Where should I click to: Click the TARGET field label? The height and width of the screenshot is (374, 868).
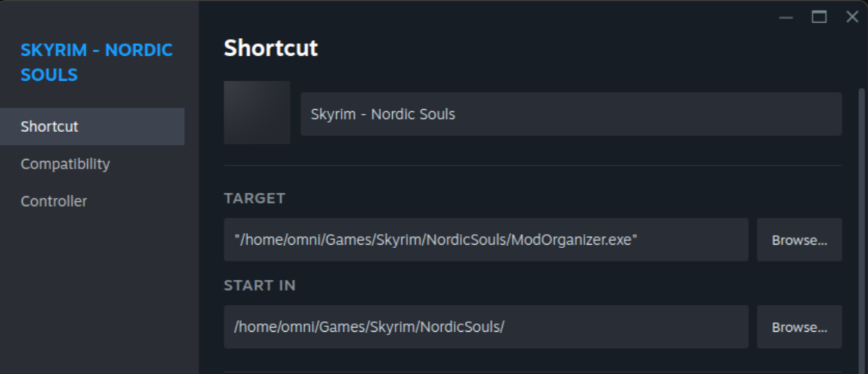pos(255,198)
